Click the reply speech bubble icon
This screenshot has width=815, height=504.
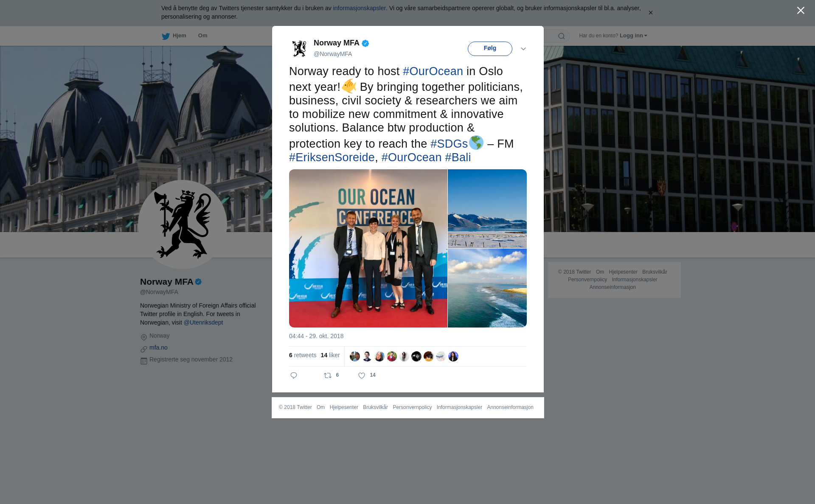[294, 375]
